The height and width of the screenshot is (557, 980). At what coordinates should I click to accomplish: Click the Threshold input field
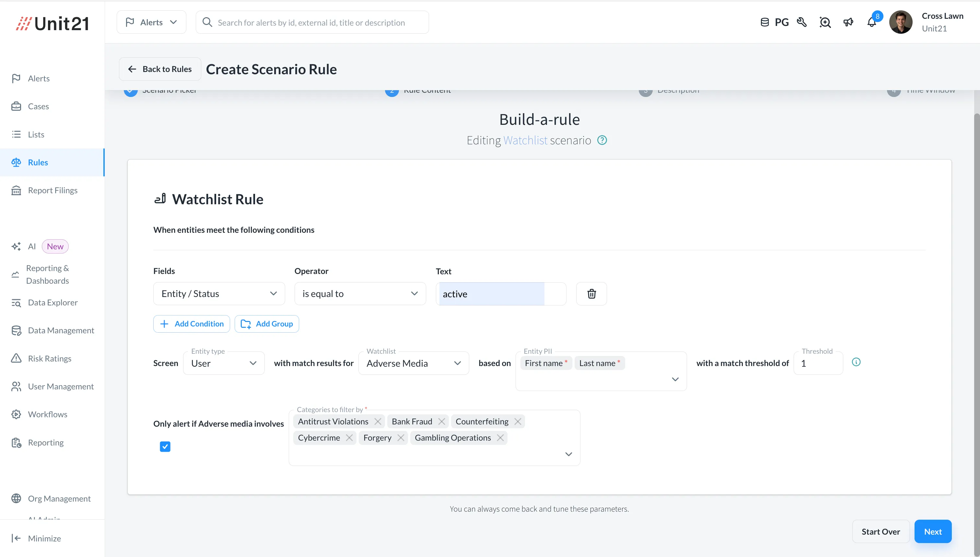[x=818, y=363]
